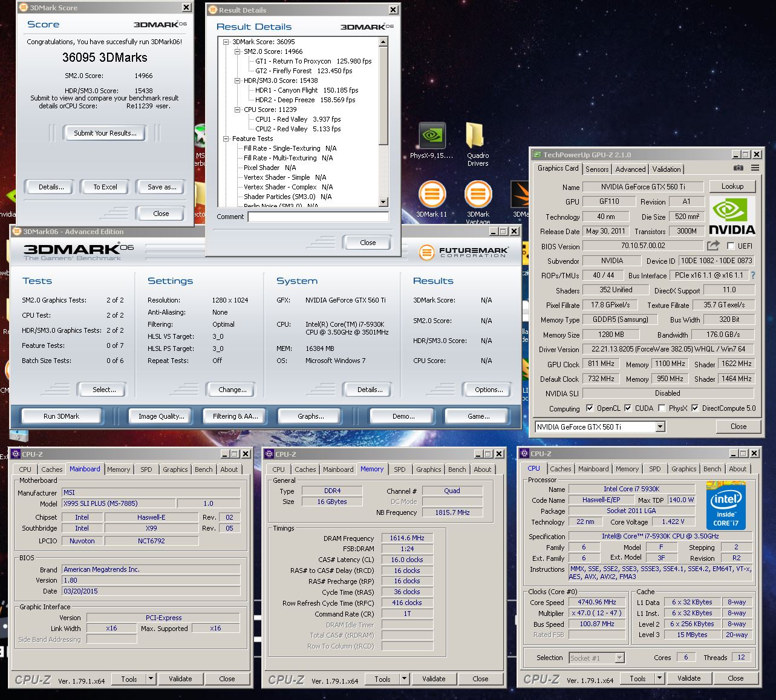Collapse the Feature Tests tree node
Image resolution: width=776 pixels, height=700 pixels.
(226, 139)
